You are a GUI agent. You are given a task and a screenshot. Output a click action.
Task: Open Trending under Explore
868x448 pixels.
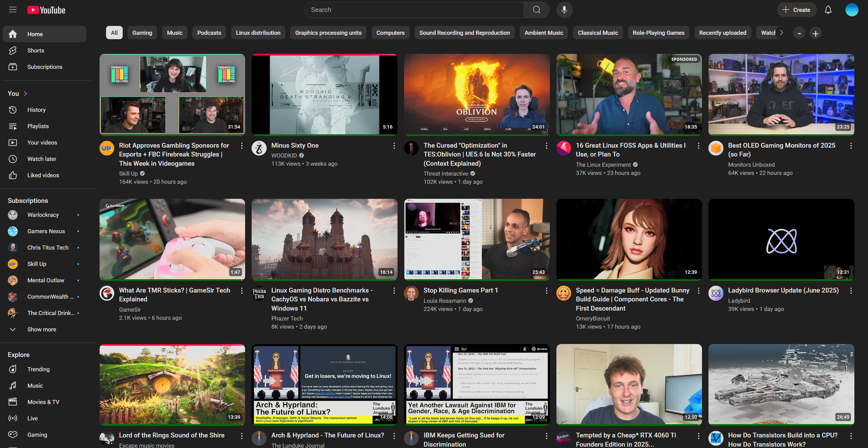(44, 369)
